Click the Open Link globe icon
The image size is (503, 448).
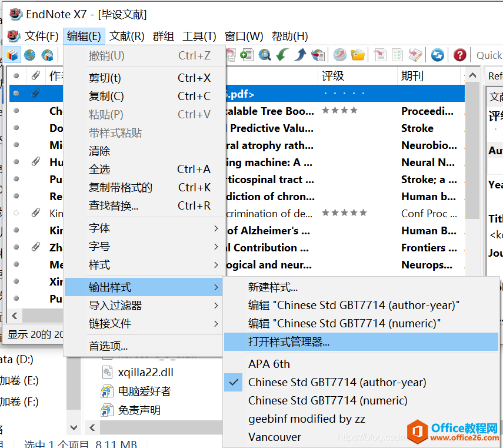(x=339, y=55)
